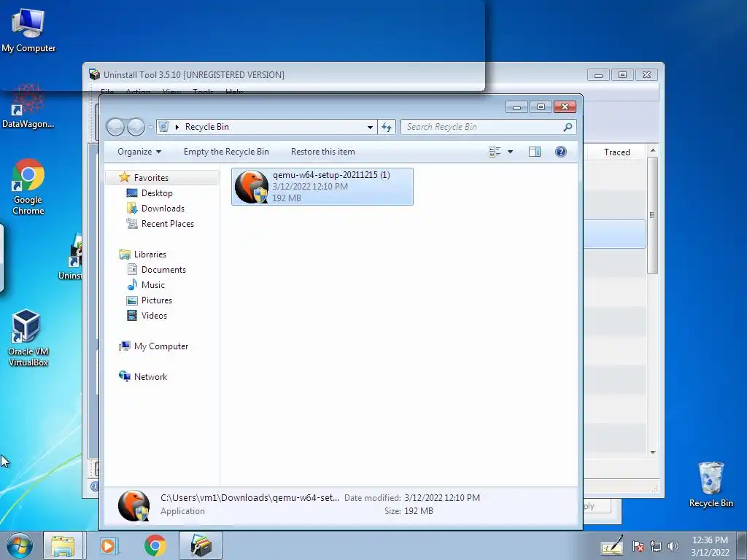Click the Back navigation arrow in Explorer
The image size is (747, 560).
click(x=116, y=127)
